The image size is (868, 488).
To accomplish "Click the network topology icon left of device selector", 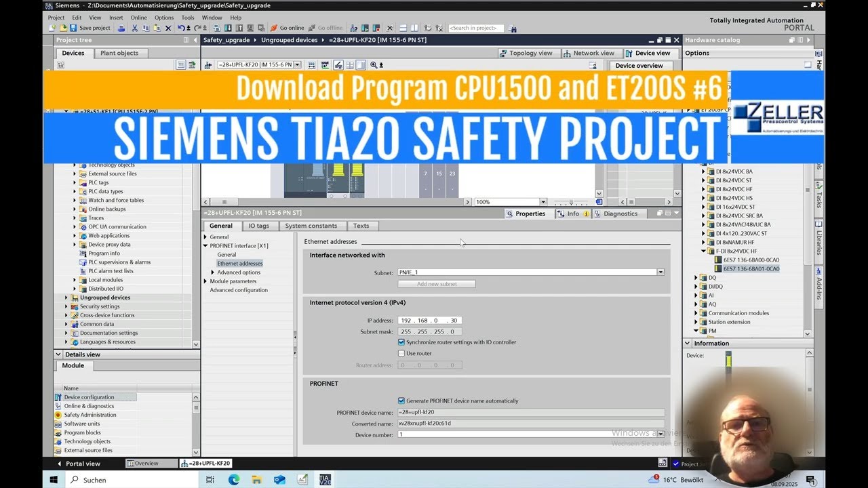I will pos(209,65).
